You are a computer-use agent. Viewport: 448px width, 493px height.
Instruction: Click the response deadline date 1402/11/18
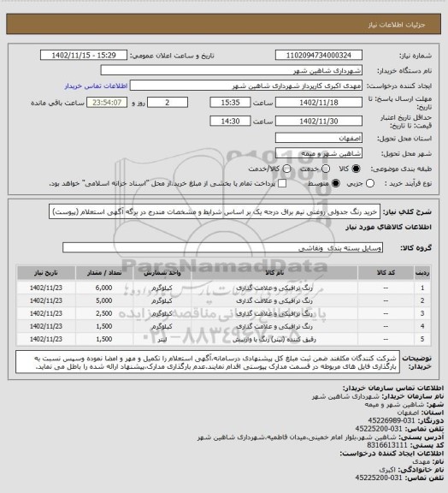319,103
